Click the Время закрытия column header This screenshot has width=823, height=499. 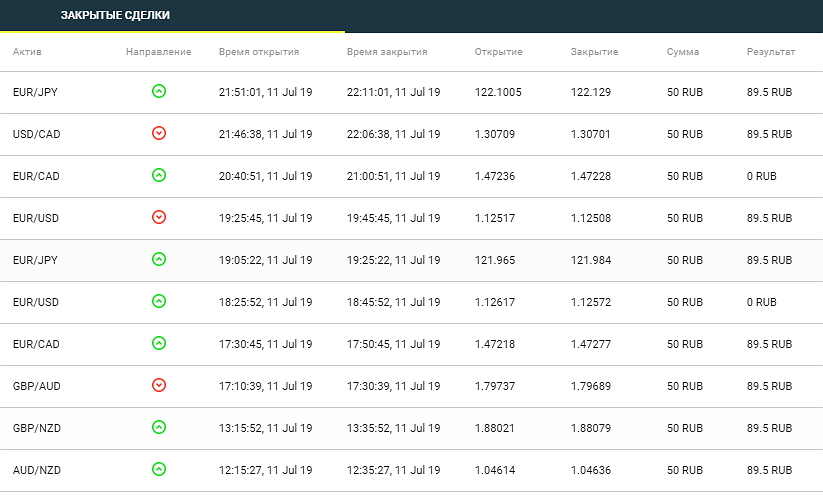[x=387, y=52]
